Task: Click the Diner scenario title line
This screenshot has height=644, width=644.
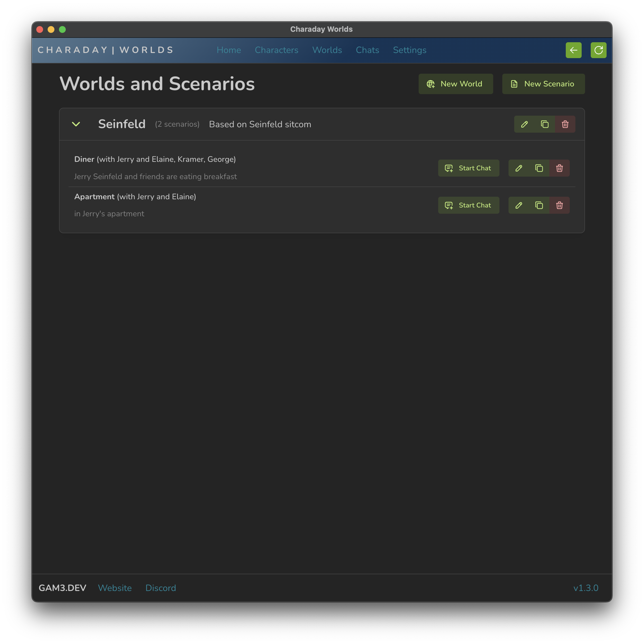Action: pyautogui.click(x=155, y=159)
